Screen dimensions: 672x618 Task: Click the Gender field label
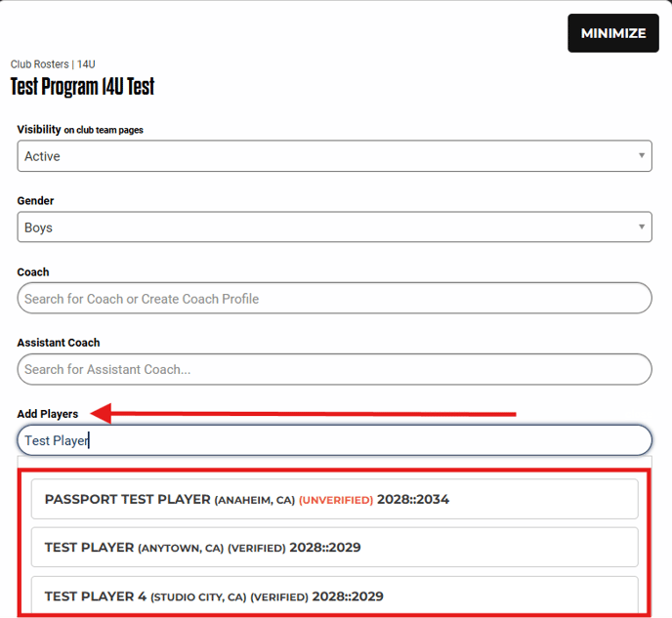click(36, 201)
